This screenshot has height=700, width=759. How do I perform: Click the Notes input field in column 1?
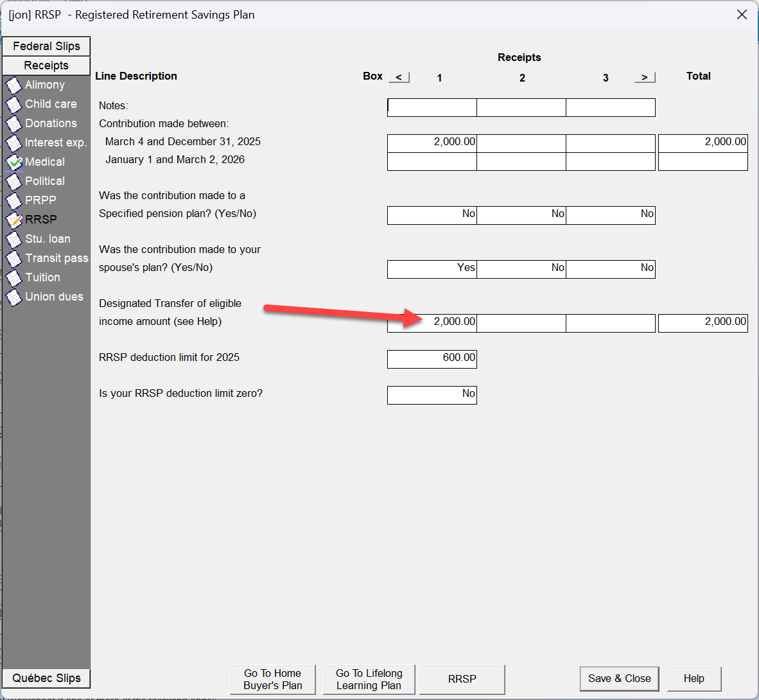(x=432, y=107)
